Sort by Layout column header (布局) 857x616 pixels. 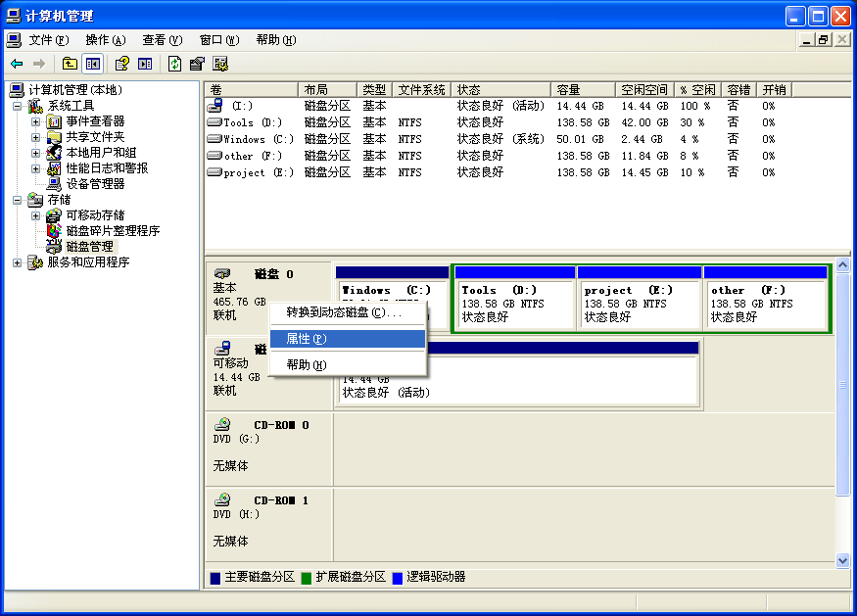point(328,90)
